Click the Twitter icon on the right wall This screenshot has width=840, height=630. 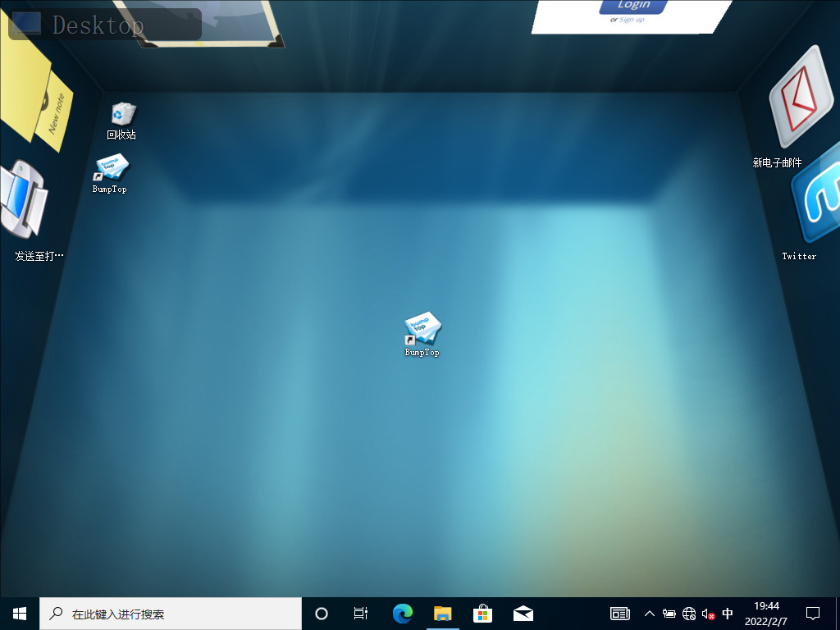point(817,194)
